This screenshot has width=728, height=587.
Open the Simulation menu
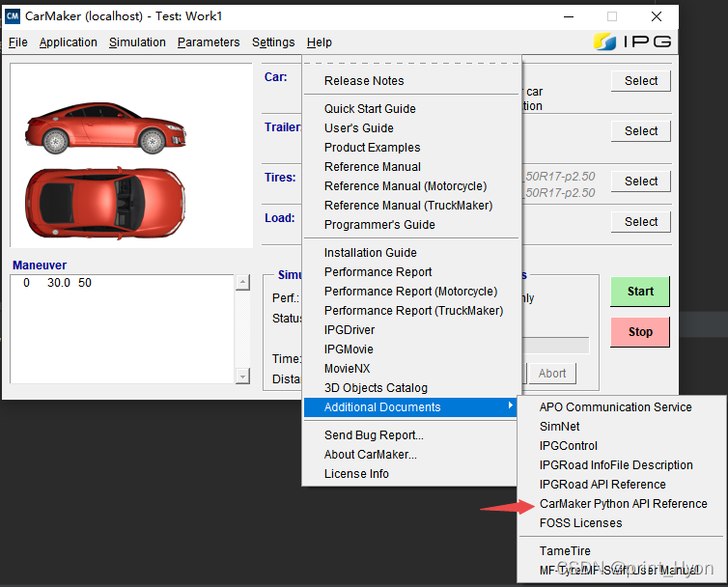137,42
